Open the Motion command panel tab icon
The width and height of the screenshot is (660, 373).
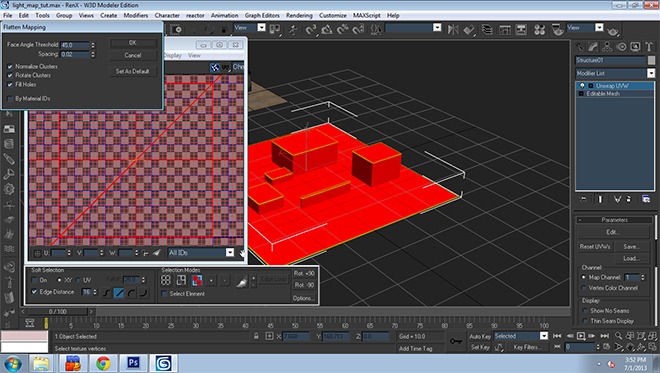[621, 47]
